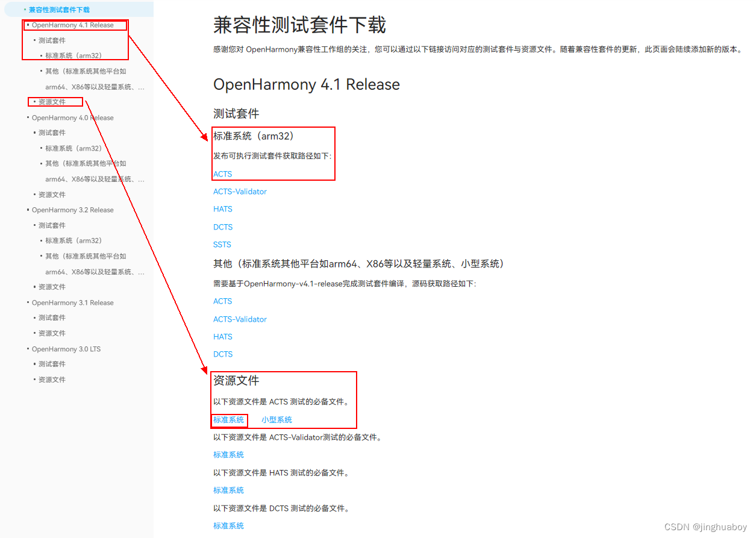Open ACTS-Validator link under 标准系统（arm32）section
The width and height of the screenshot is (756, 538).
tap(240, 192)
